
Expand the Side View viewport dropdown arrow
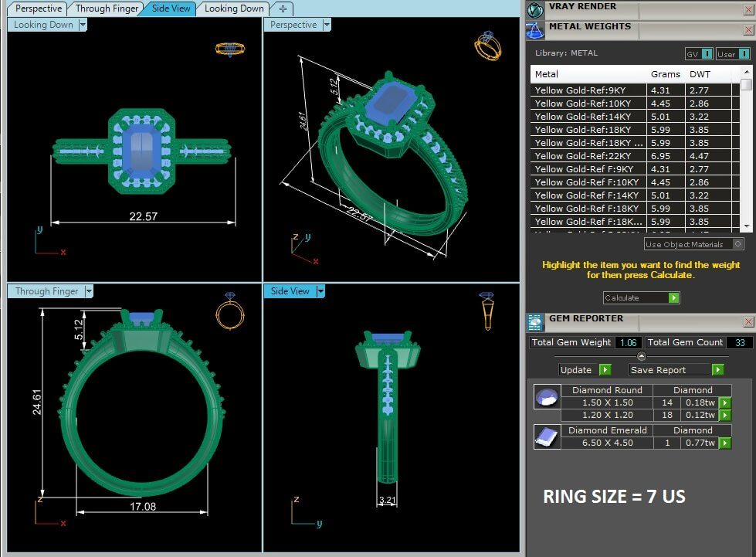pyautogui.click(x=320, y=291)
